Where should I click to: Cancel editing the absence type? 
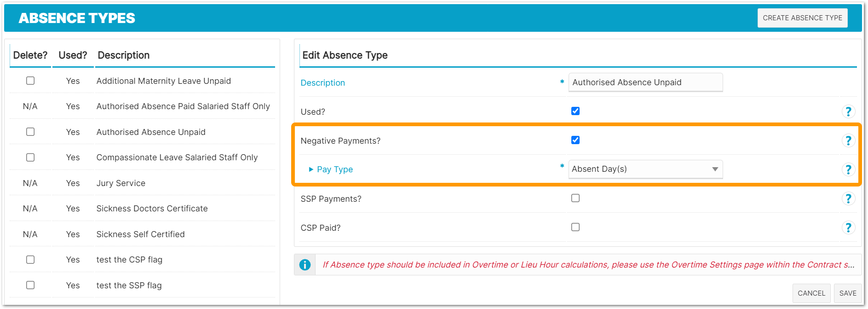coord(811,293)
